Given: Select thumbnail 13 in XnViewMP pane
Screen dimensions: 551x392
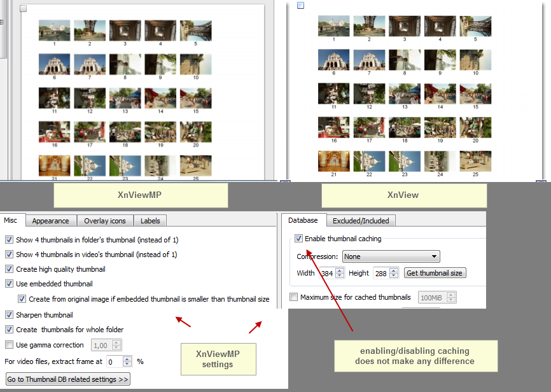Looking at the screenshot, I should point(125,98).
